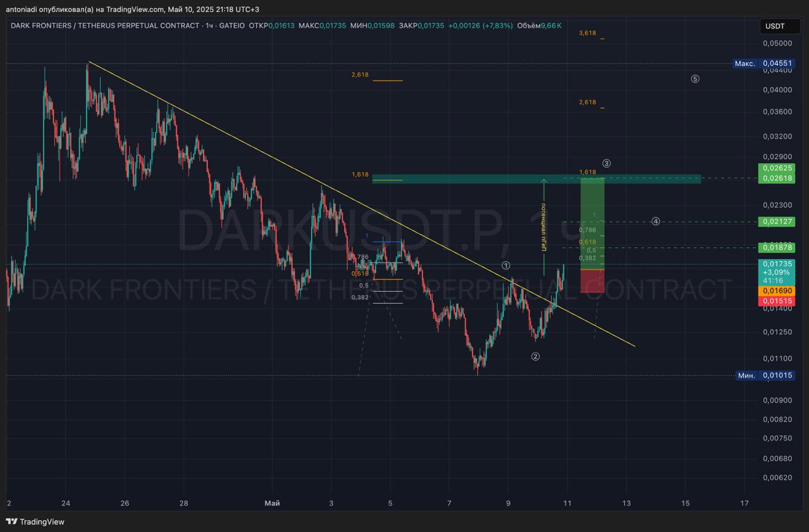Click the 0,02300 price axis label
Viewport: 809px width, 532px height.
pos(777,205)
